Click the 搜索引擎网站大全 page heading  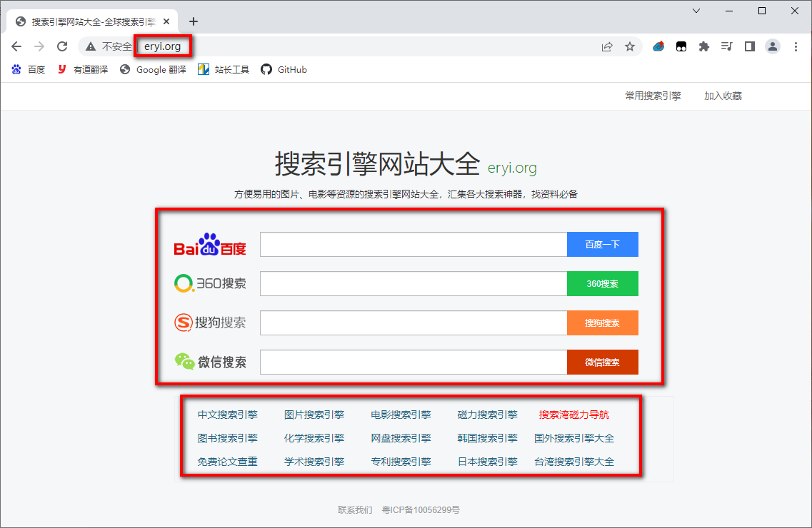[378, 164]
